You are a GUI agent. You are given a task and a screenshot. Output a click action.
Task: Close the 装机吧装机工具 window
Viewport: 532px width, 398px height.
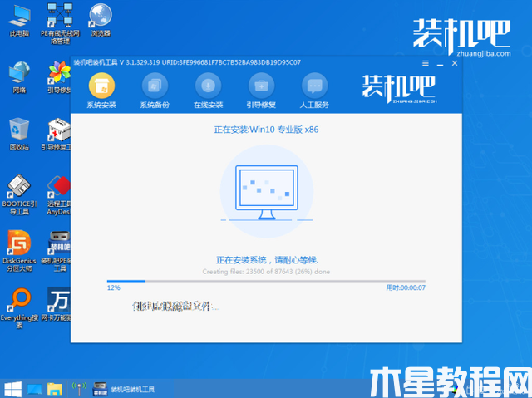[x=455, y=63]
